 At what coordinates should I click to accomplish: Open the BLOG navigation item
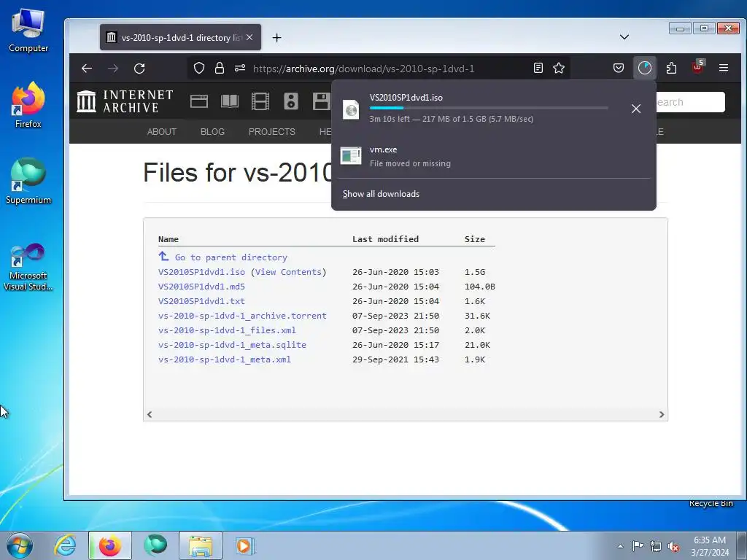[212, 132]
